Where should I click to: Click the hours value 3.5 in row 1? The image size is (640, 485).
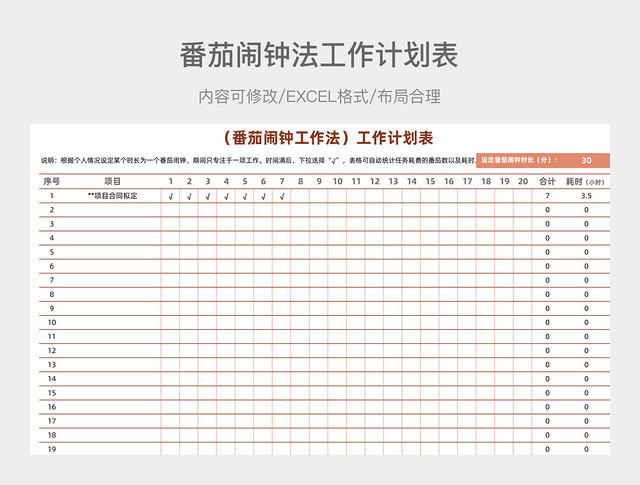tap(587, 196)
